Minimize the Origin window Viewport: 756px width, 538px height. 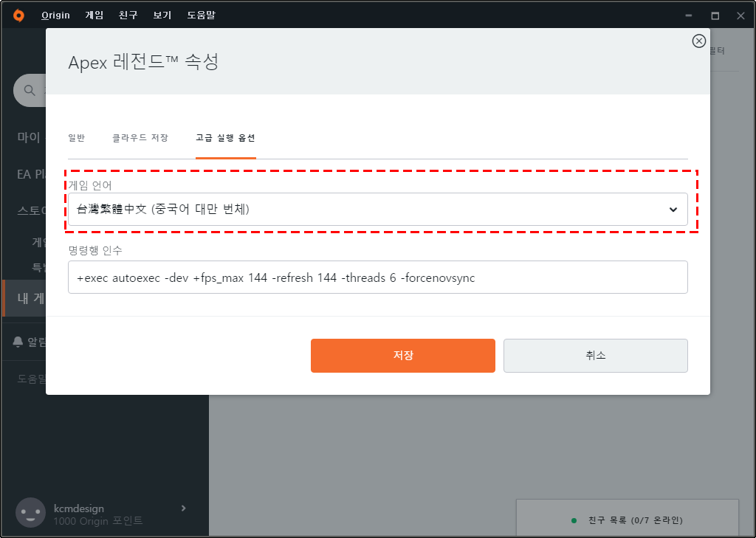point(689,16)
